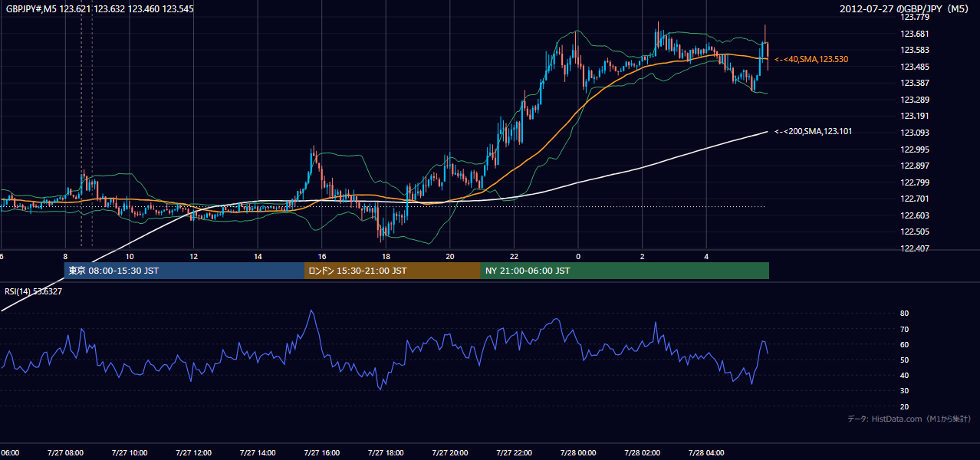
Task: Click the 123.681 price axis label
Action: point(914,34)
